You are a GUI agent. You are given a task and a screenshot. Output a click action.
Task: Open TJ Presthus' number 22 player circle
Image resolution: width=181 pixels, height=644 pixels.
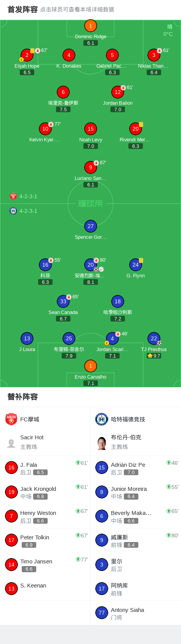pos(154,338)
